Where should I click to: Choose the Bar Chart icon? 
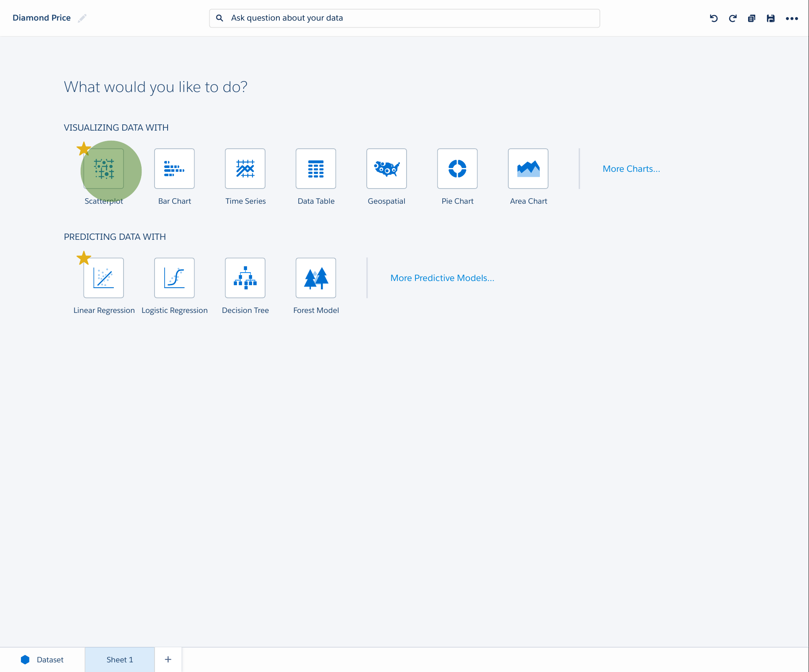pos(174,169)
